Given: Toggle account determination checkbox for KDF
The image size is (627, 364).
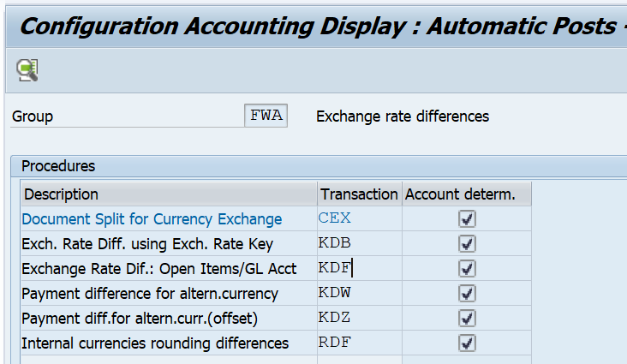Looking at the screenshot, I should point(467,269).
